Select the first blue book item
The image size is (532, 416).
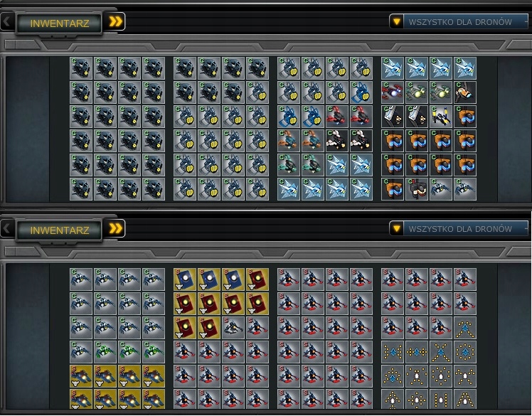185,279
